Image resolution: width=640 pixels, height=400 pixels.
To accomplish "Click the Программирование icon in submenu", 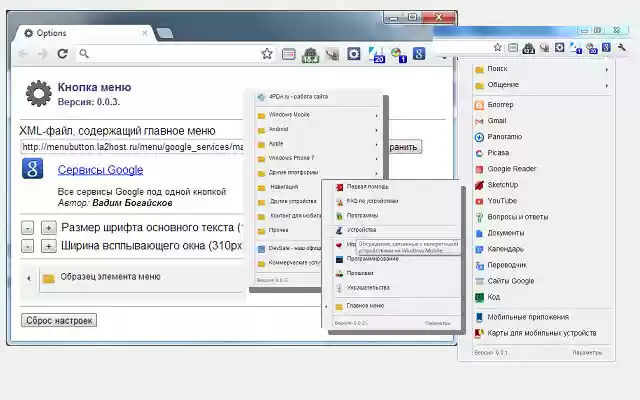I will [339, 260].
